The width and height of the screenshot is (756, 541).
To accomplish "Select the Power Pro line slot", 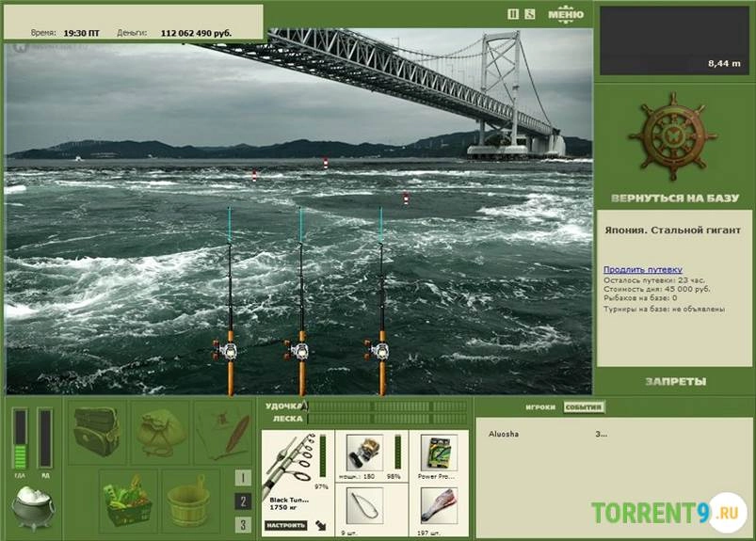I will pyautogui.click(x=439, y=454).
